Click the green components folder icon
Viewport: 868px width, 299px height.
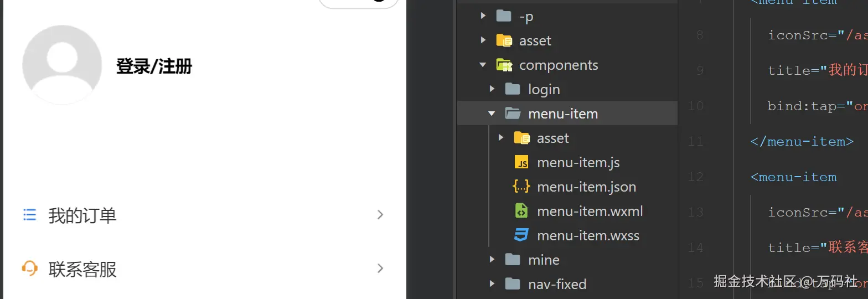pyautogui.click(x=504, y=65)
